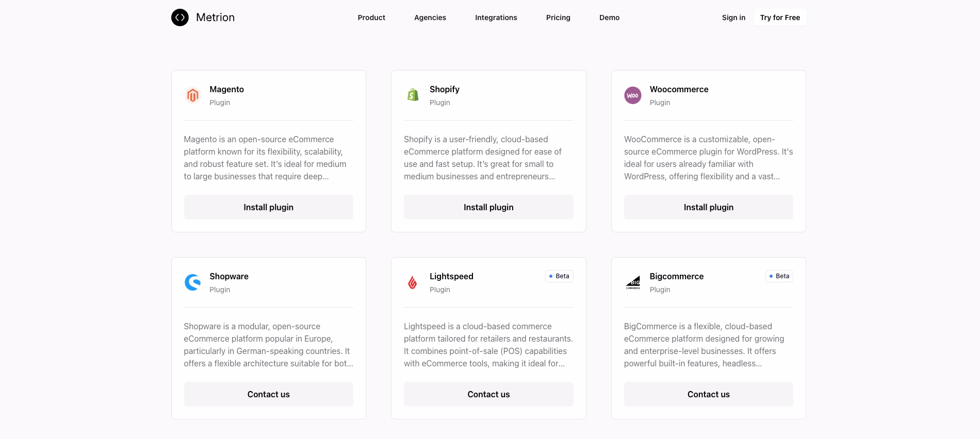Select the Integrations navigation item
Screen dimensions: 980x439
pos(496,17)
